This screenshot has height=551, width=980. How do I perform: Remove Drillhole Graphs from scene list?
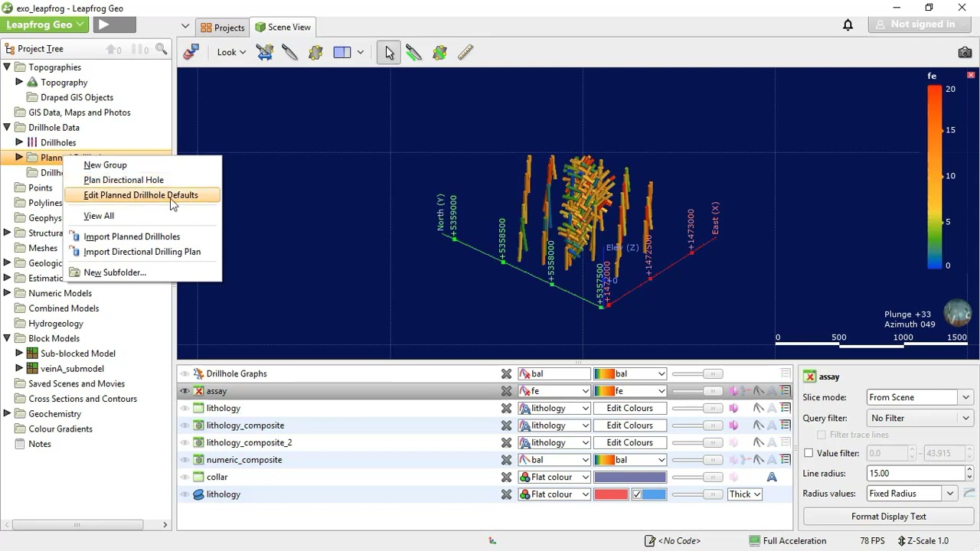[506, 374]
